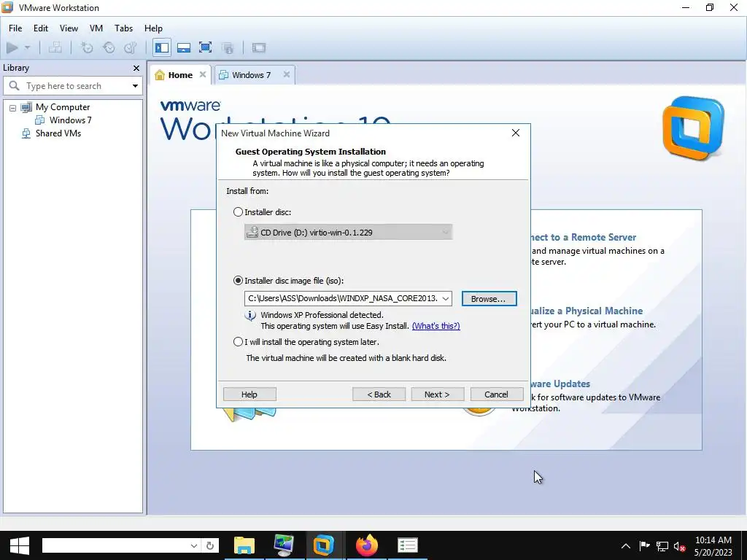Viewport: 747px width, 560px height.
Task: Select Installer disc image file radio
Action: pyautogui.click(x=238, y=281)
